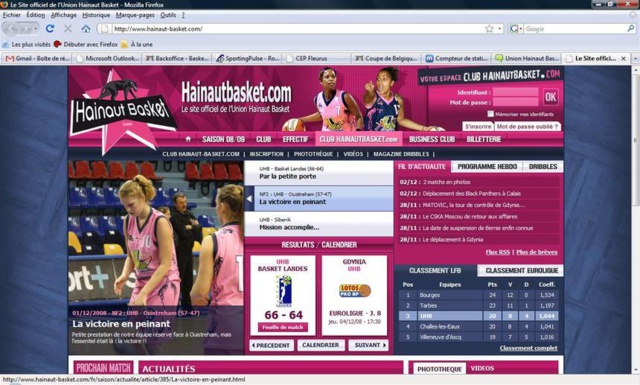The height and width of the screenshot is (385, 640).
Task: Open the BUSINESS CLUB navigation item
Action: (x=432, y=139)
